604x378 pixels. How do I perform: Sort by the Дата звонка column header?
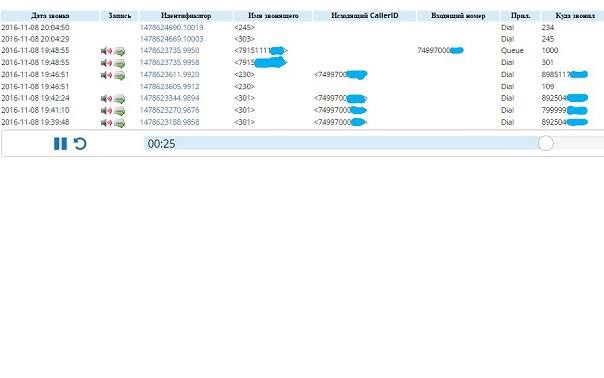[50, 16]
